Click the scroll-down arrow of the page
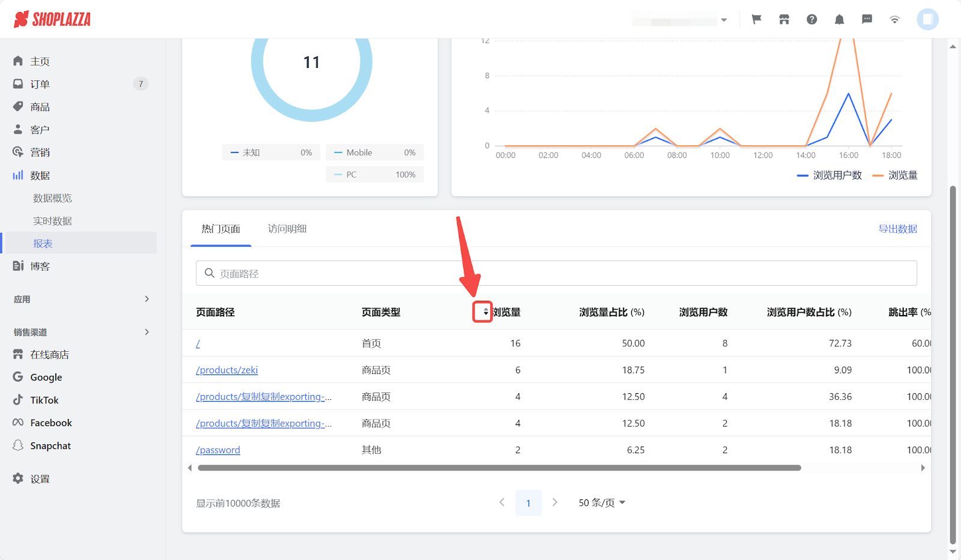The width and height of the screenshot is (961, 560). click(953, 552)
